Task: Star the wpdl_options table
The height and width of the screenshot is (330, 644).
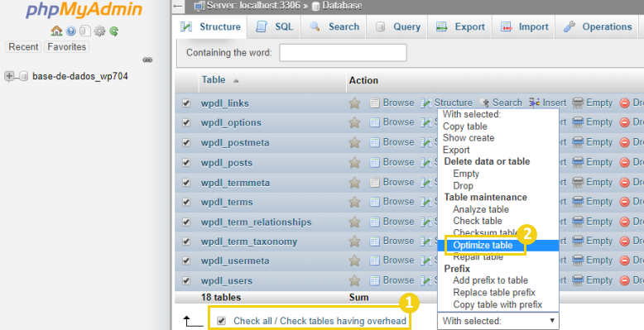Action: pos(354,122)
